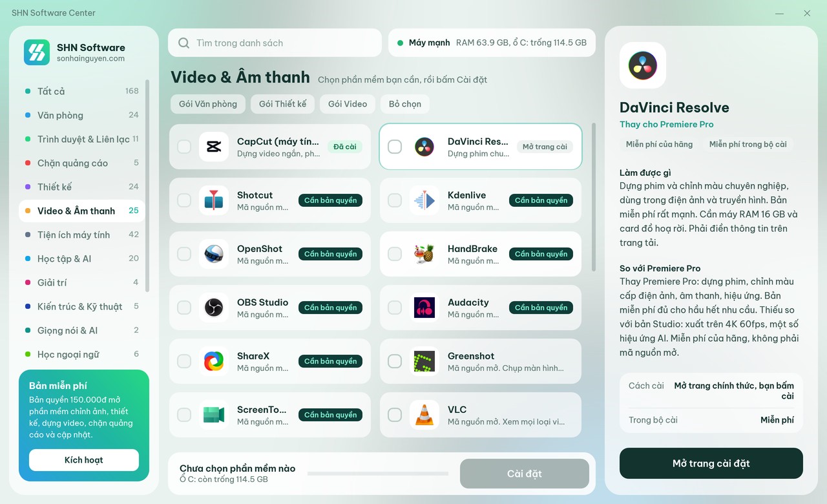Click the Cần bản quyền badge on Kdenlive
827x504 pixels.
[x=541, y=200]
